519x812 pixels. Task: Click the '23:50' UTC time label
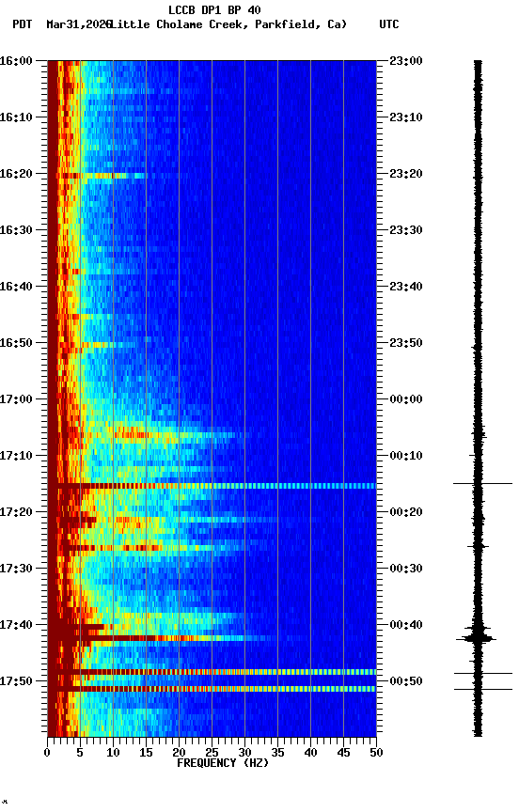pos(406,343)
